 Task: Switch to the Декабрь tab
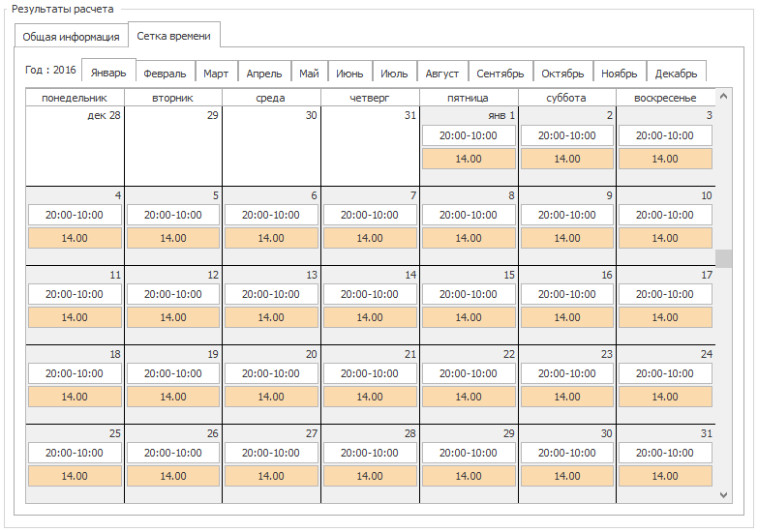(676, 73)
